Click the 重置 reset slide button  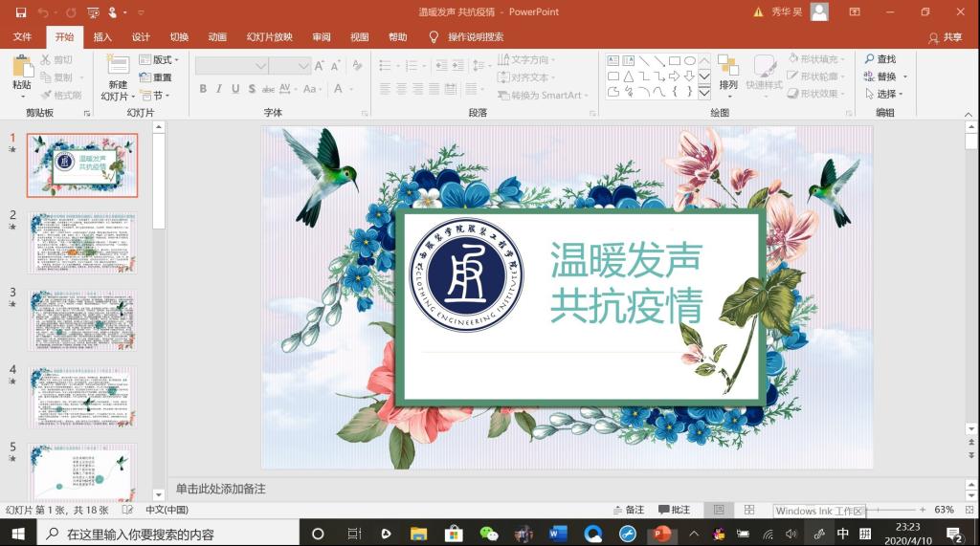(156, 77)
